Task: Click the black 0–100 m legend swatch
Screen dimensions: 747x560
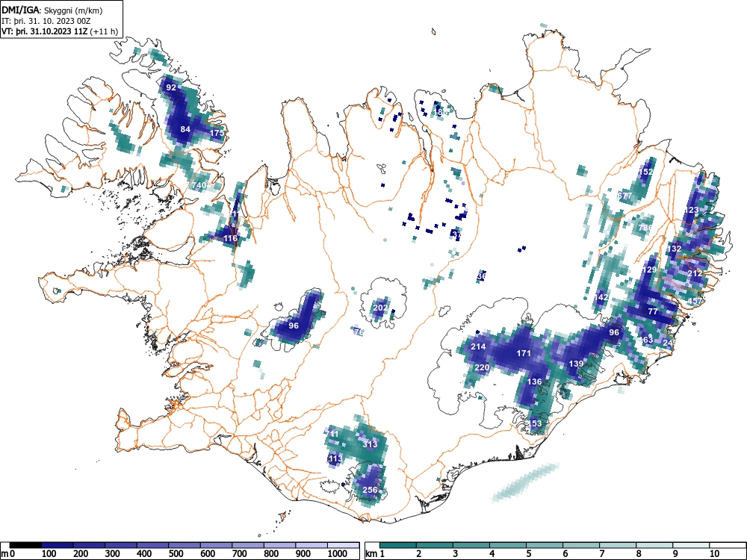Action: 25,545
